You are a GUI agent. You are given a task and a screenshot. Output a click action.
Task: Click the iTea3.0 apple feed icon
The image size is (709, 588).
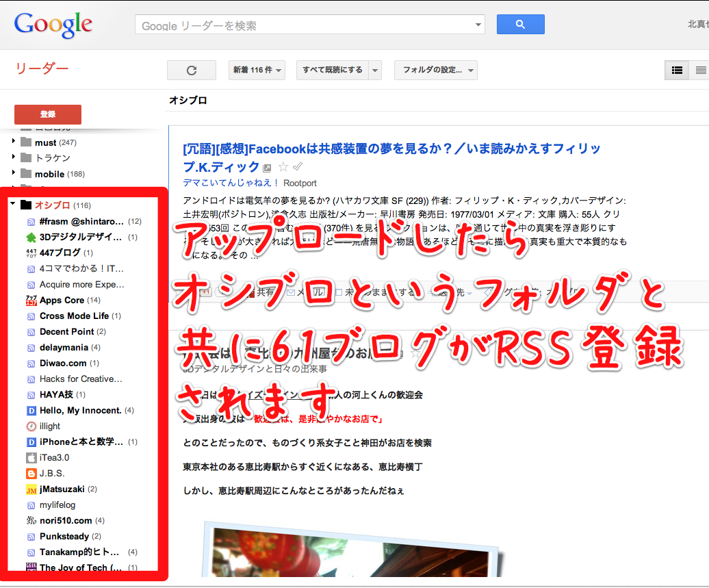(x=31, y=458)
